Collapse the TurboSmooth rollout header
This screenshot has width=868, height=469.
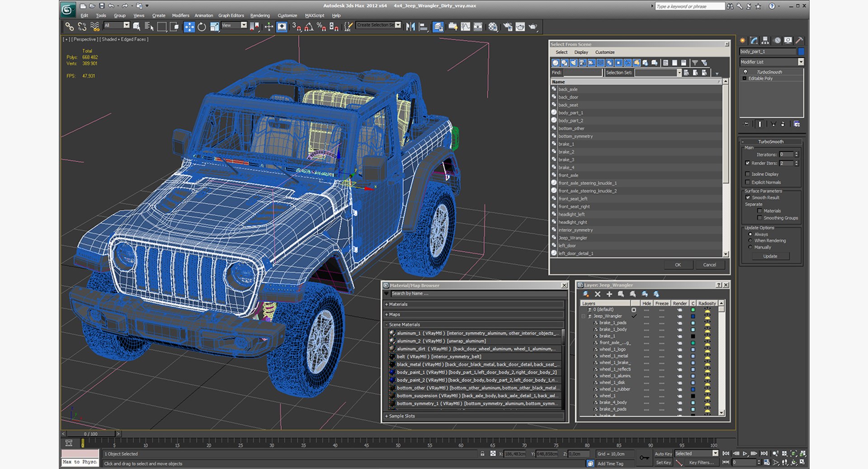[771, 141]
